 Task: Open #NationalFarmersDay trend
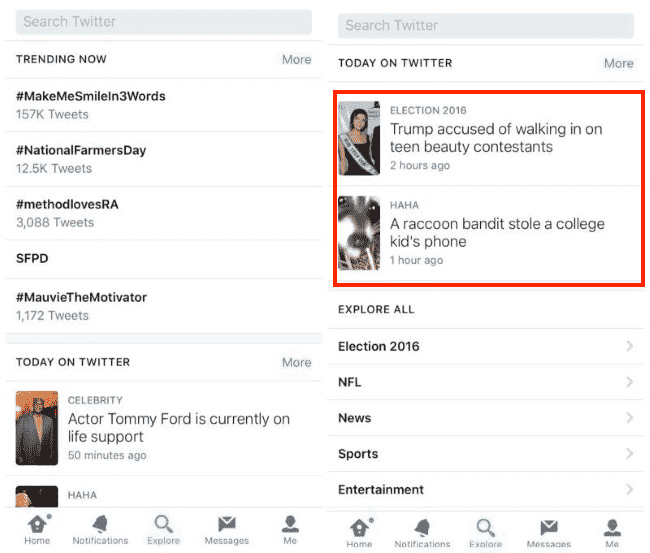[x=164, y=159]
